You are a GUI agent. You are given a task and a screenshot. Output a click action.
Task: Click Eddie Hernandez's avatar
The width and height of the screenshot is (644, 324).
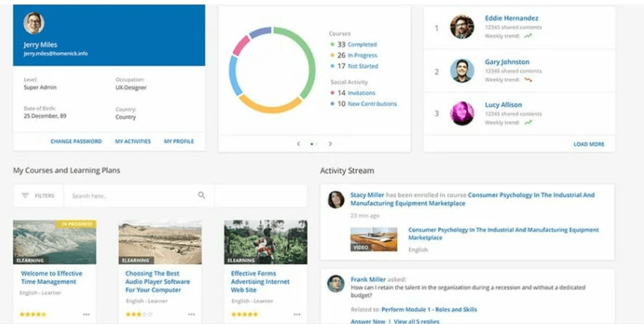pyautogui.click(x=462, y=27)
